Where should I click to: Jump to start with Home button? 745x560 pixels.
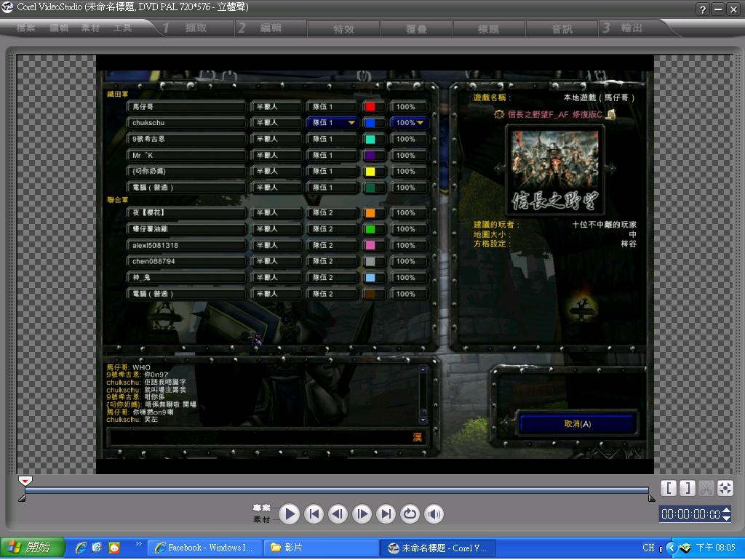(314, 514)
